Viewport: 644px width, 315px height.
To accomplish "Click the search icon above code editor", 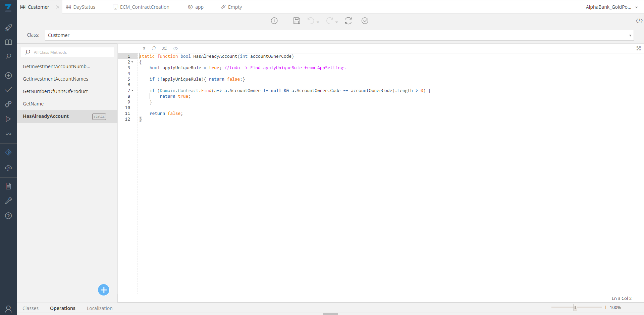I will pyautogui.click(x=154, y=48).
